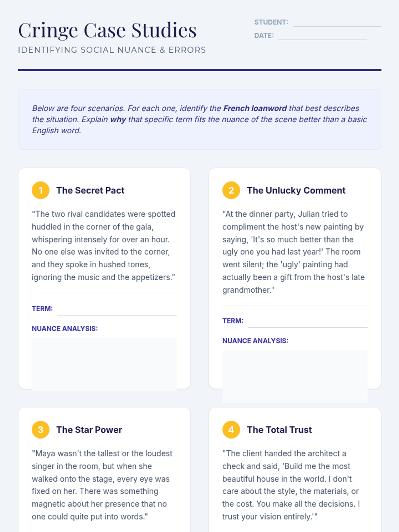
Task: Click the yellow number 4 badge
Action: coord(231,430)
